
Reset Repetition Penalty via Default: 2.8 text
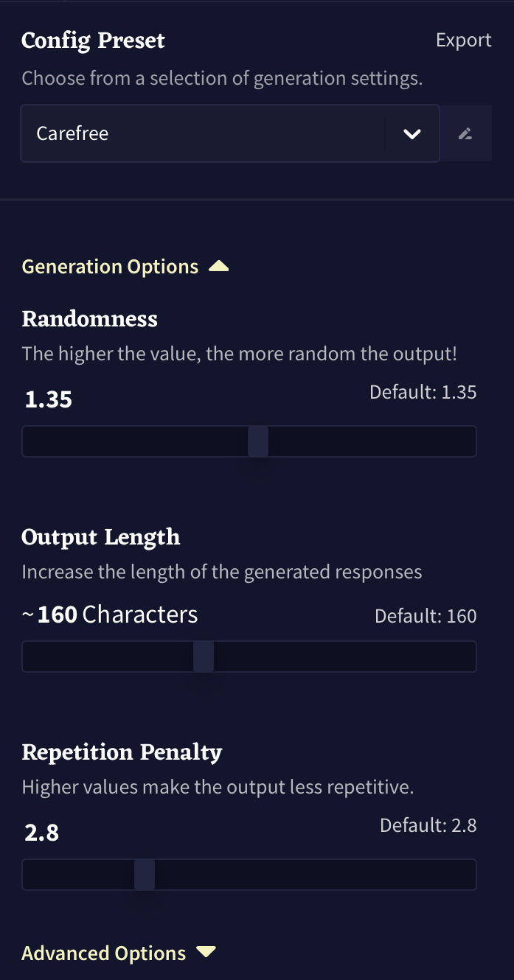point(428,825)
